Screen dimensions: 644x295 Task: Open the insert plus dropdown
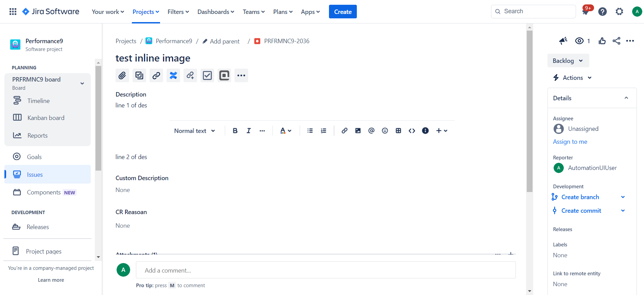(x=442, y=131)
